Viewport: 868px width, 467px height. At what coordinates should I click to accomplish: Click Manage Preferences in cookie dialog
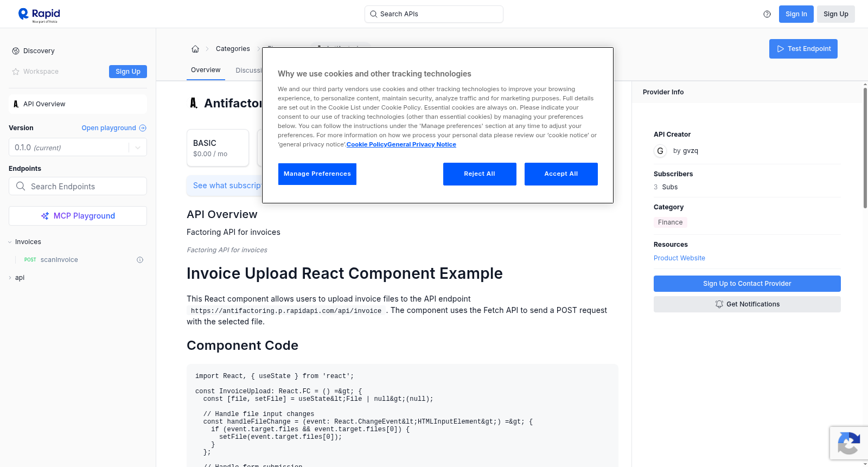tap(317, 174)
